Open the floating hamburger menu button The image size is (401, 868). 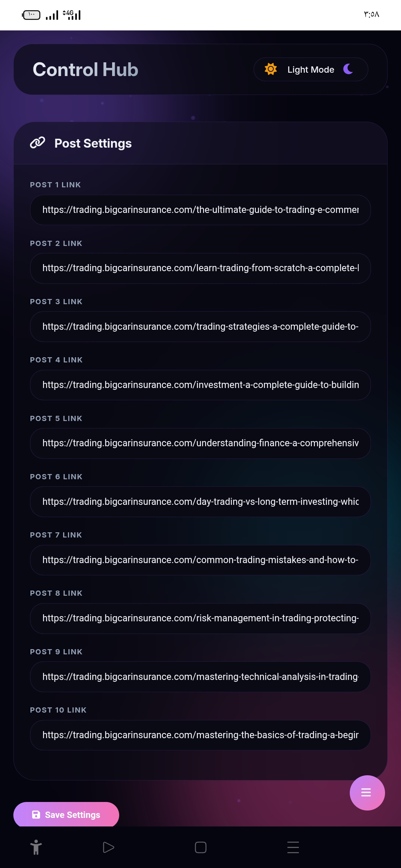(x=367, y=793)
